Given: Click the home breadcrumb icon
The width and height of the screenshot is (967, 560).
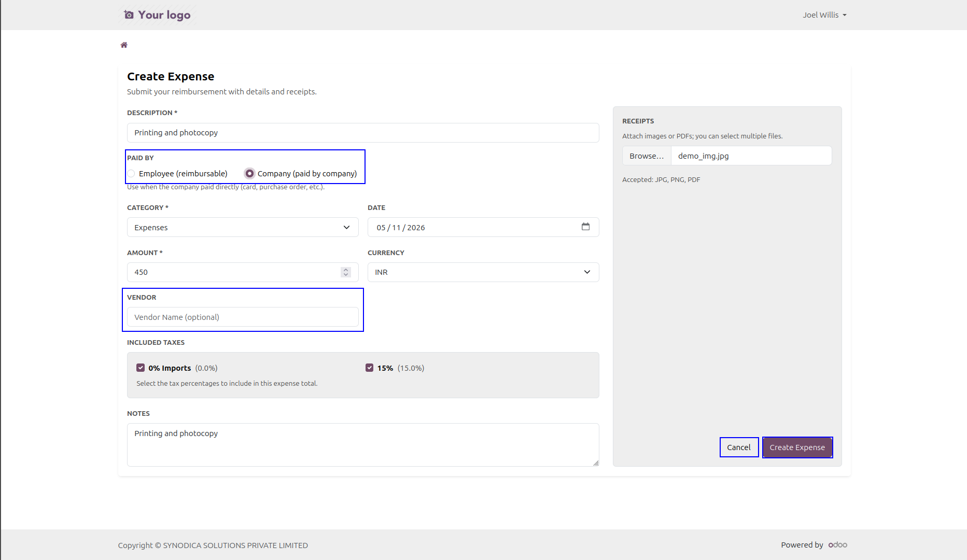Looking at the screenshot, I should click(x=124, y=45).
